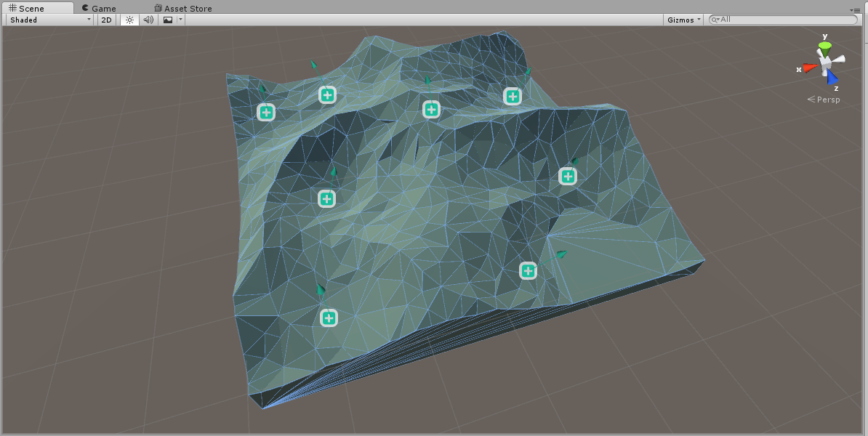This screenshot has height=436, width=868.
Task: Toggle the image effects picture button
Action: pos(168,20)
